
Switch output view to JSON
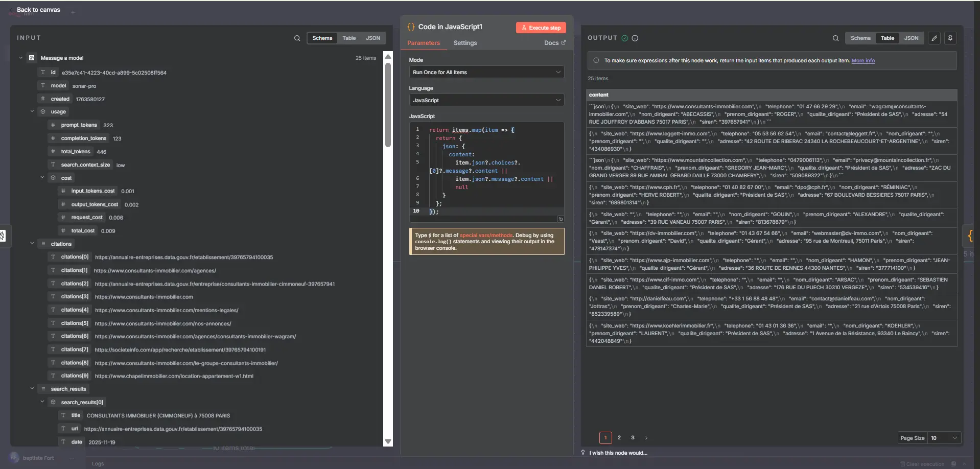(x=911, y=38)
